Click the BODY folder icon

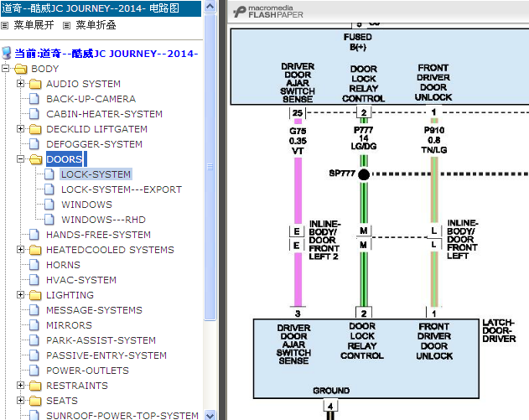21,69
